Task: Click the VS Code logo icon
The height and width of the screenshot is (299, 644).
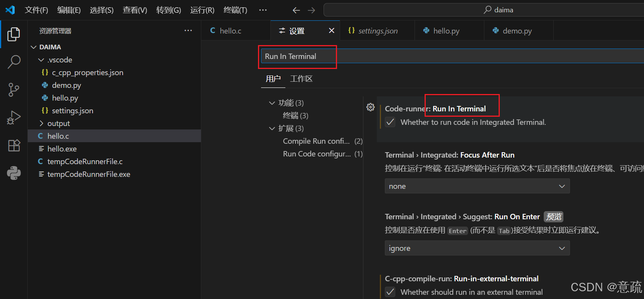Action: [x=10, y=10]
